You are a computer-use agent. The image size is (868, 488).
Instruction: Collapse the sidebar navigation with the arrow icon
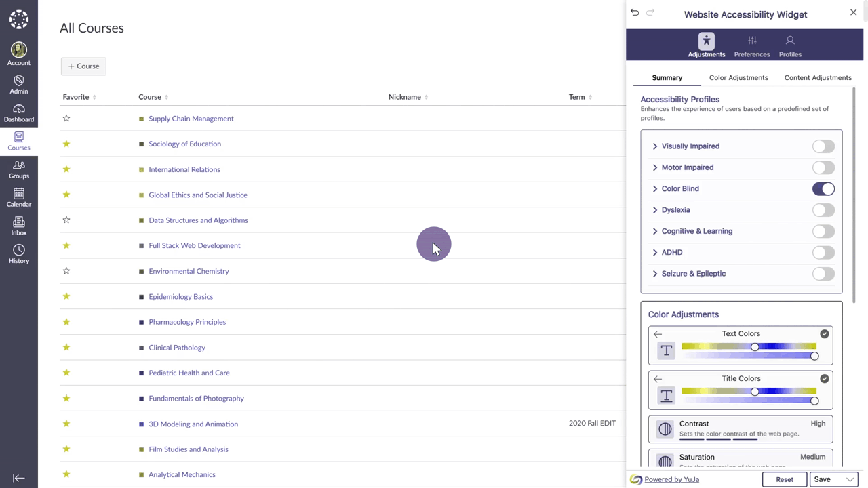19,478
